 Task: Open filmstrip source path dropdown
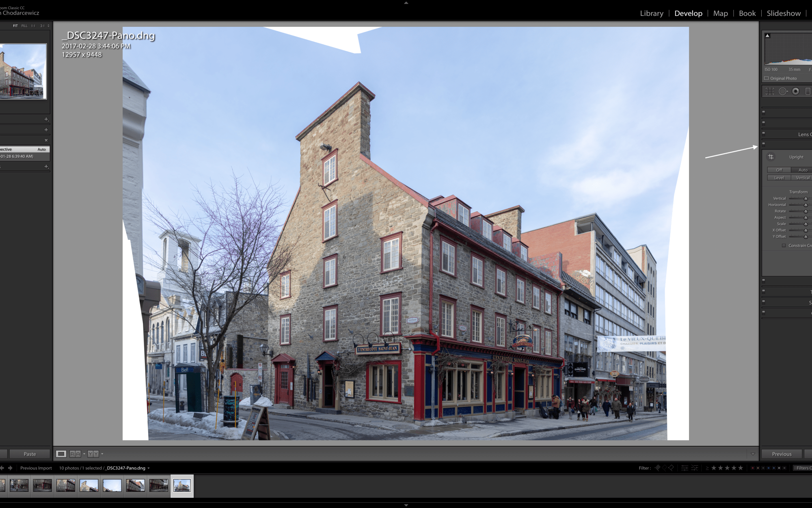pos(149,468)
